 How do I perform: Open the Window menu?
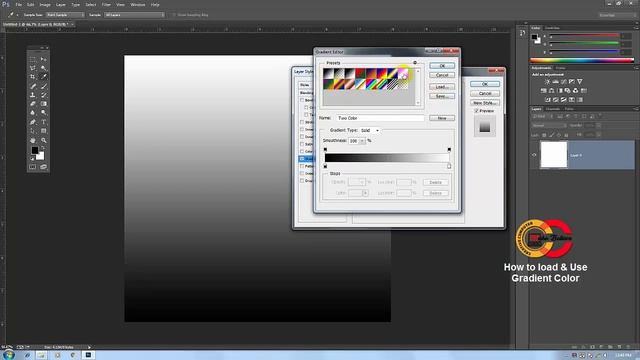point(138,4)
